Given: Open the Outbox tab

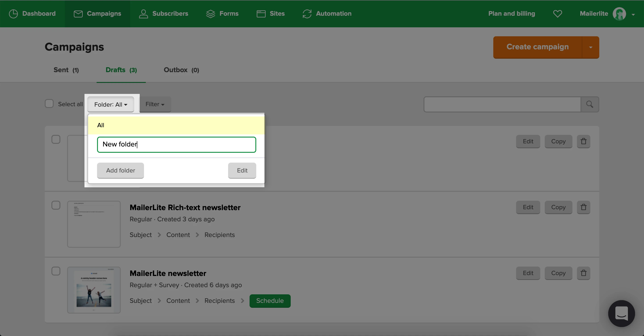Looking at the screenshot, I should click(x=181, y=70).
